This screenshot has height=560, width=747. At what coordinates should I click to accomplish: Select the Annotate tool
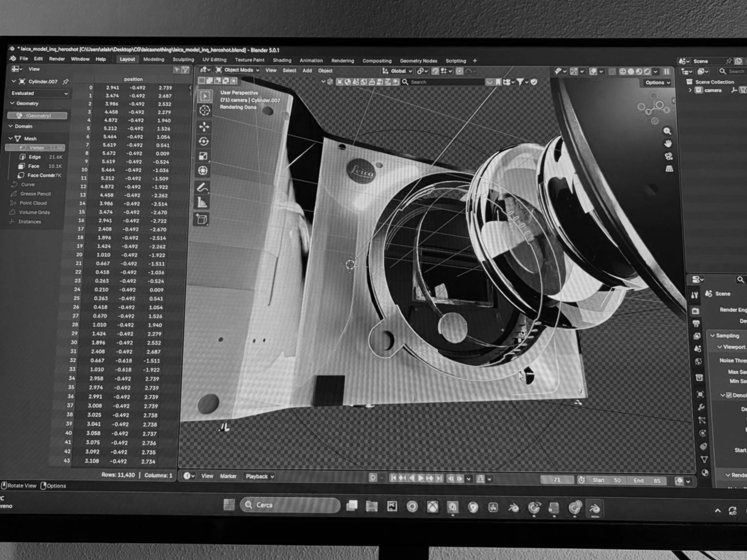point(202,188)
